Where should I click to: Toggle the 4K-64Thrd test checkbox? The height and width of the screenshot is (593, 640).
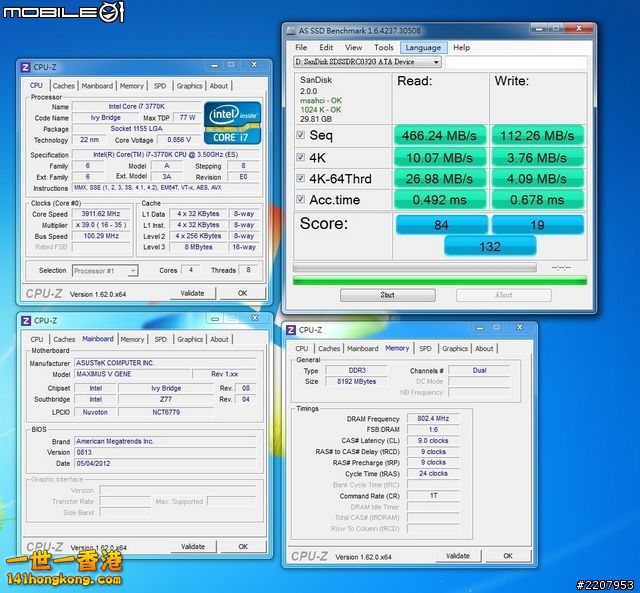(301, 178)
